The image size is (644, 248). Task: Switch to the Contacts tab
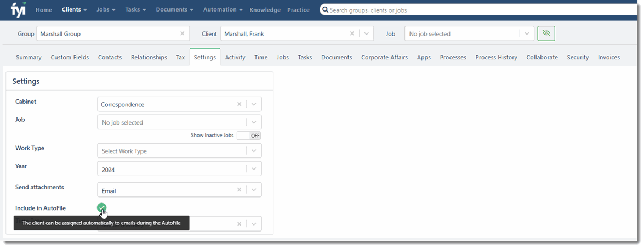pyautogui.click(x=110, y=57)
